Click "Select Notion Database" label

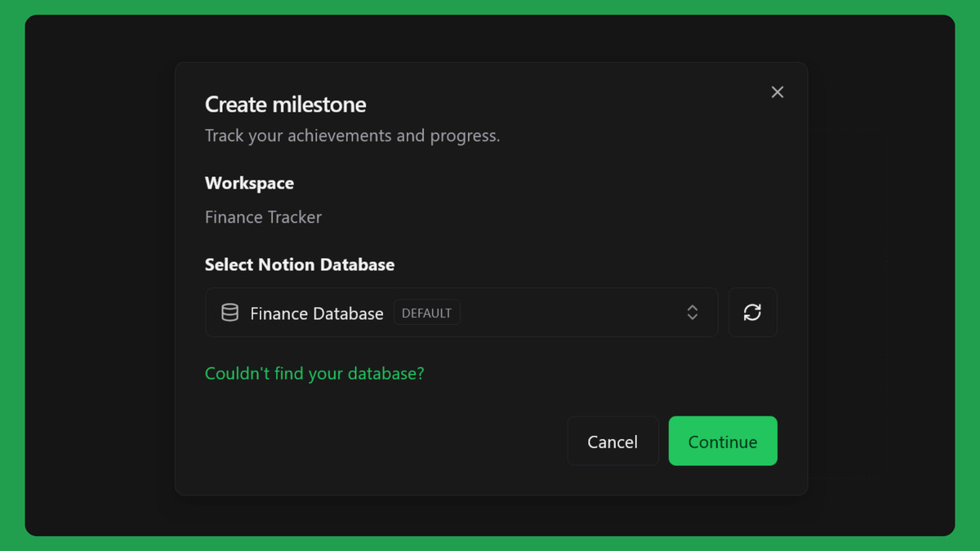(x=300, y=264)
